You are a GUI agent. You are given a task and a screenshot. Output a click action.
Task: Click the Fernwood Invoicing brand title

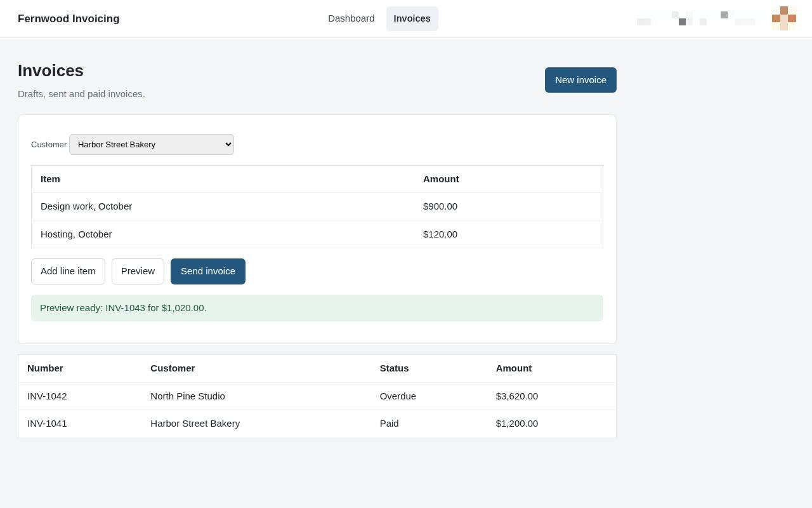pos(69,19)
